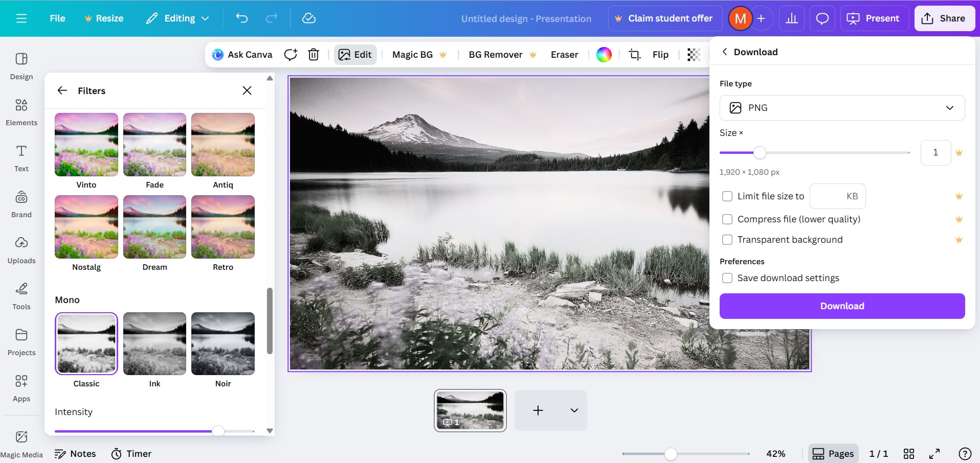Open the help question mark
Screen dimensions: 980x463
coord(965,454)
